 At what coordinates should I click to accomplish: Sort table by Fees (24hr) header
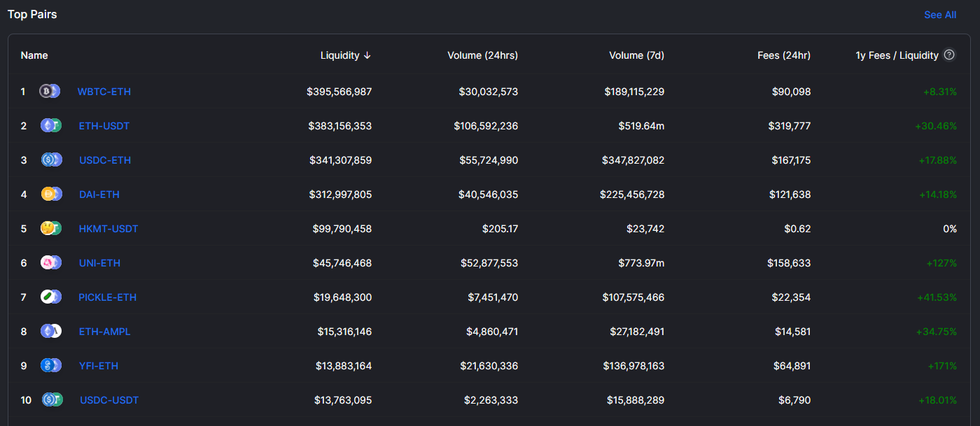point(783,55)
